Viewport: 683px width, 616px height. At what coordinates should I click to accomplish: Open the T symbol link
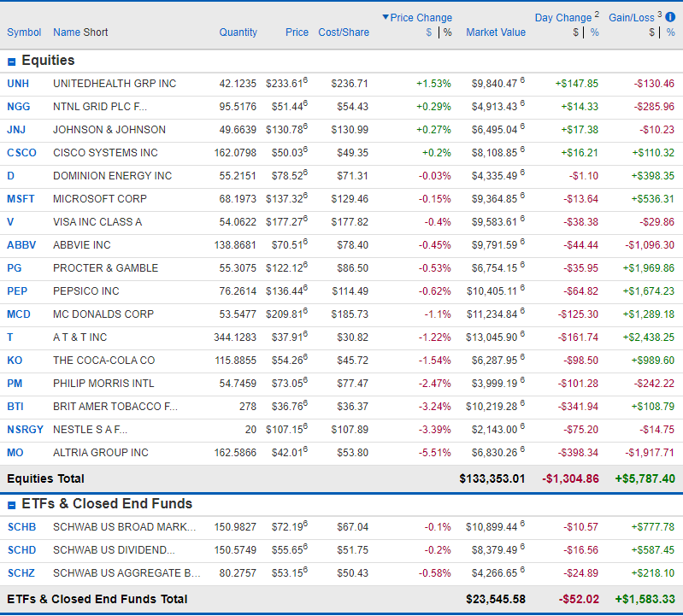(x=10, y=337)
